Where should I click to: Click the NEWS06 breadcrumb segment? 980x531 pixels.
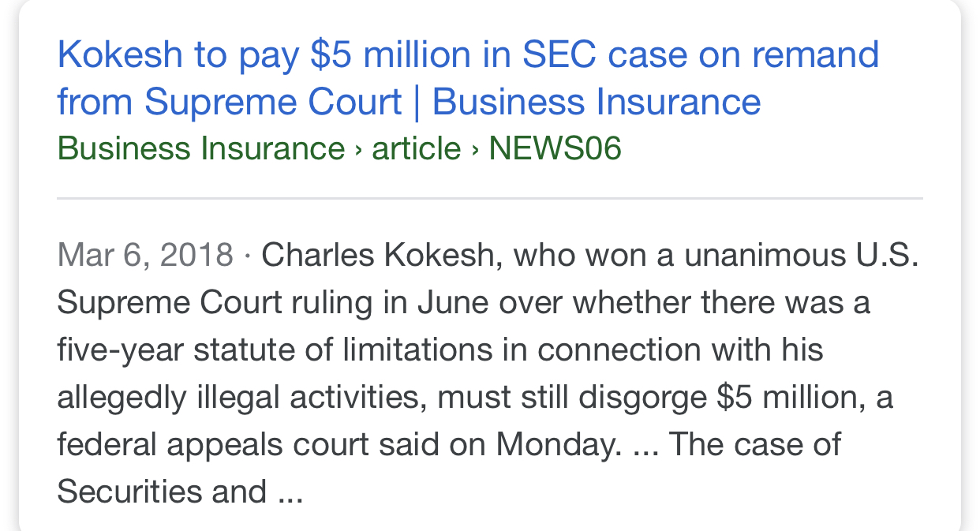pos(555,148)
